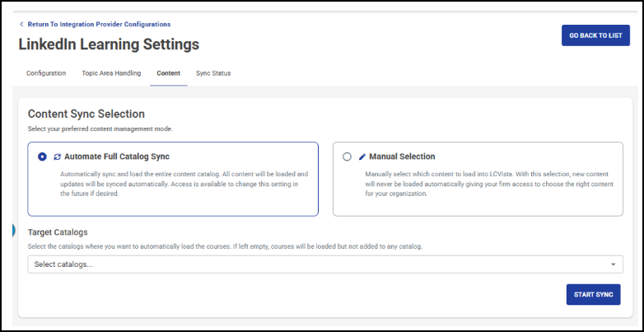Click the Target Catalogs section label
This screenshot has width=644, height=332.
[x=58, y=233]
